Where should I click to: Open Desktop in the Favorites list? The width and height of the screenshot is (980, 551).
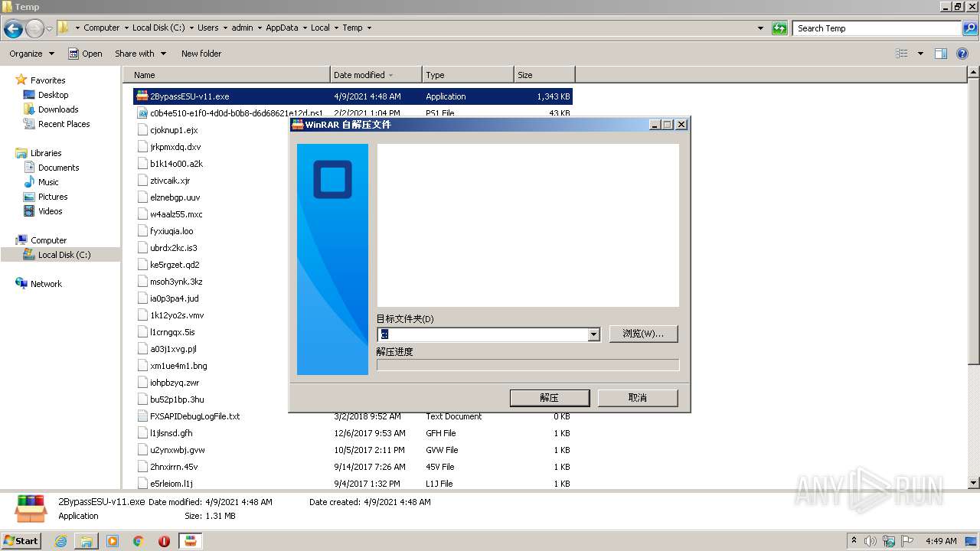(54, 95)
